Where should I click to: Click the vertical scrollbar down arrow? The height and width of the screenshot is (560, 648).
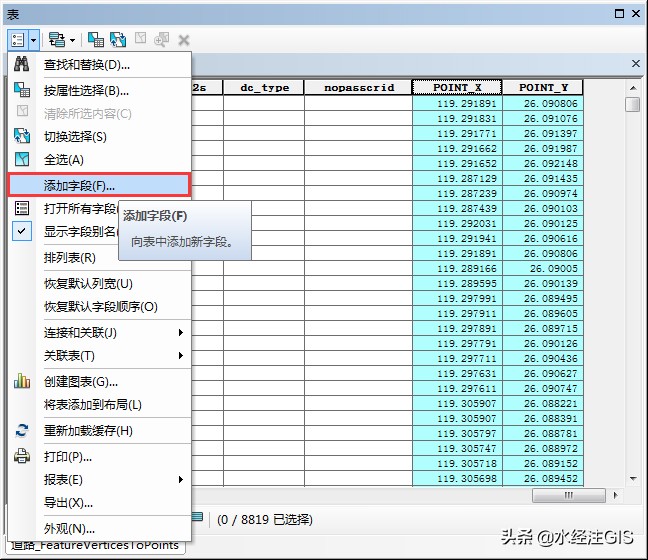click(633, 479)
